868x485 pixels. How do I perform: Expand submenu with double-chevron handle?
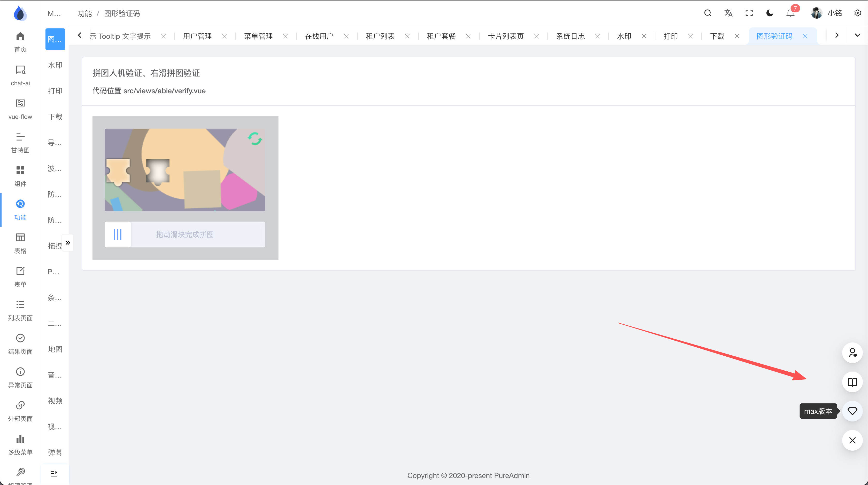68,242
